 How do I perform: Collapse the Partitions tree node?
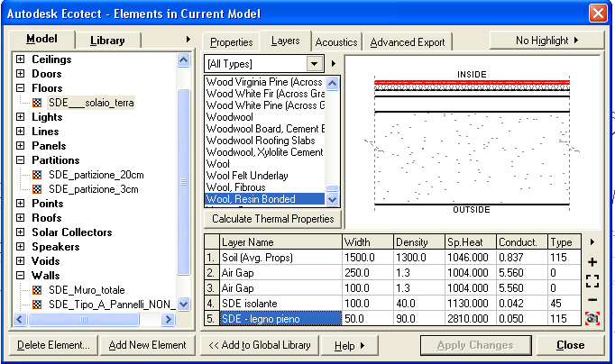(20, 160)
